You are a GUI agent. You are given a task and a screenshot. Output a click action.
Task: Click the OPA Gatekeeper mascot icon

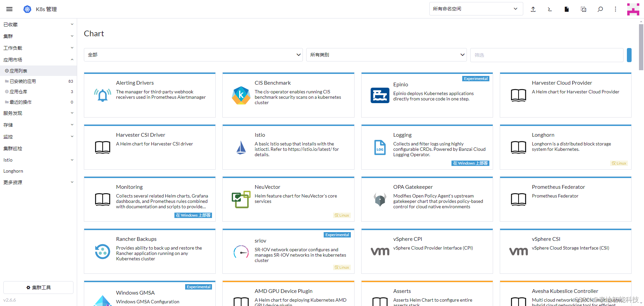point(380,200)
